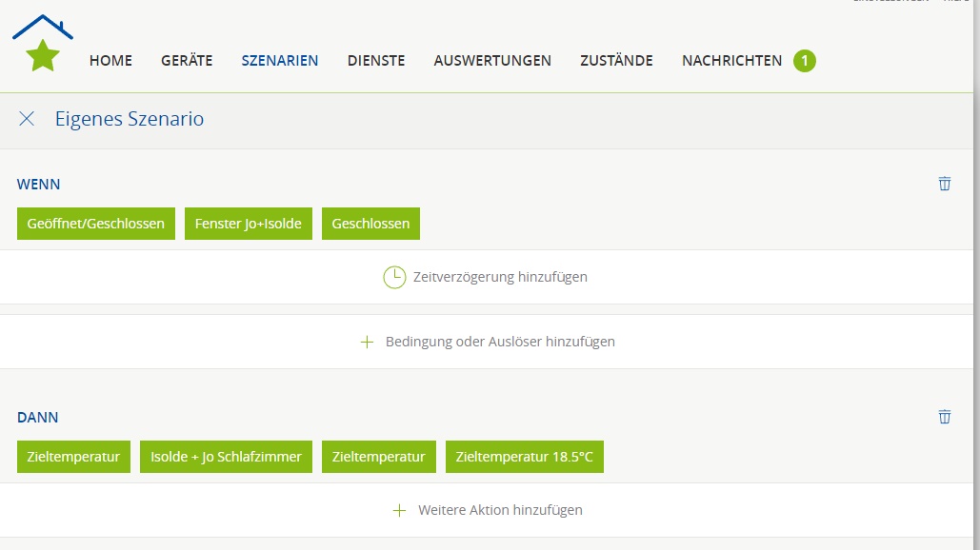The height and width of the screenshot is (550, 980).
Task: View NACHRICHTEN messages
Action: 731,61
